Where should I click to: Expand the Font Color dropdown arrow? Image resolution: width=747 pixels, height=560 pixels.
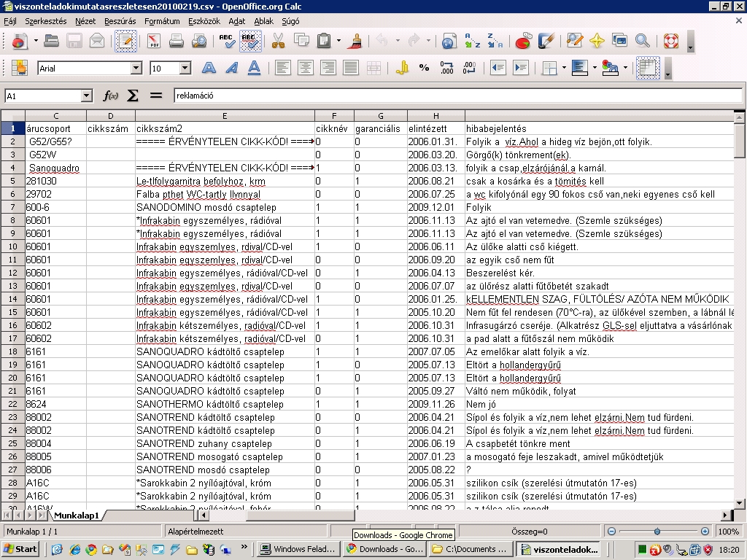tap(625, 68)
